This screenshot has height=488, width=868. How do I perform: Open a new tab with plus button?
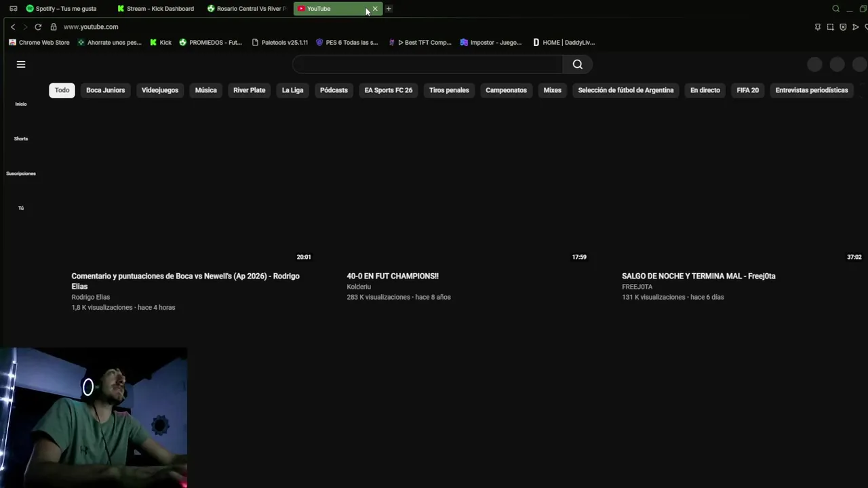[389, 9]
